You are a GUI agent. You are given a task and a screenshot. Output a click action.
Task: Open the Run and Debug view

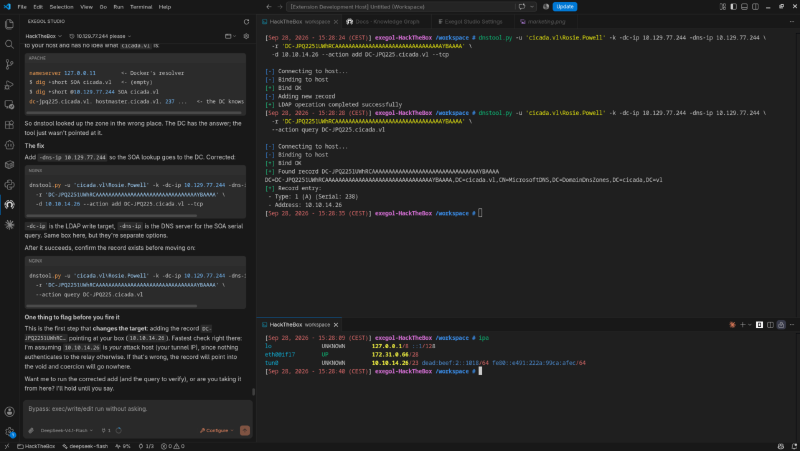click(9, 85)
